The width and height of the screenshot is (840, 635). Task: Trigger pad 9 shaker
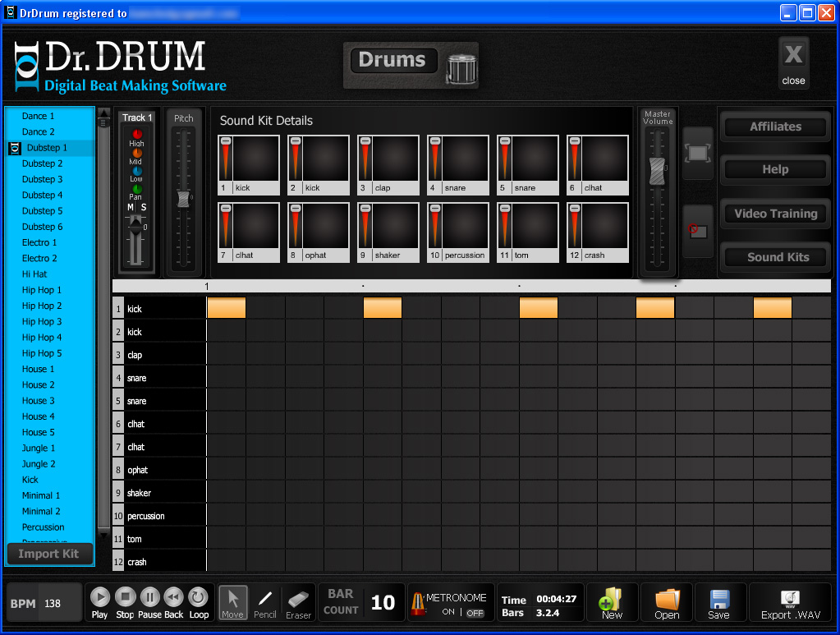(395, 226)
